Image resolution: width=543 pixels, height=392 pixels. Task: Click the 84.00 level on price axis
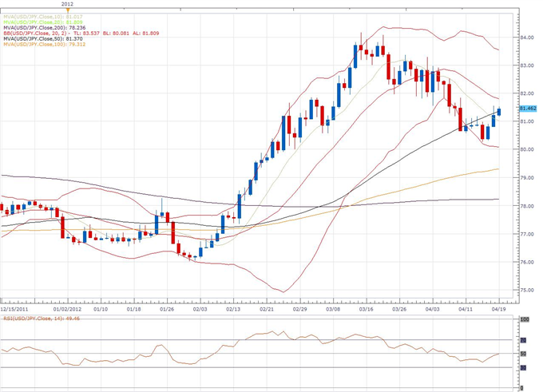coord(527,38)
